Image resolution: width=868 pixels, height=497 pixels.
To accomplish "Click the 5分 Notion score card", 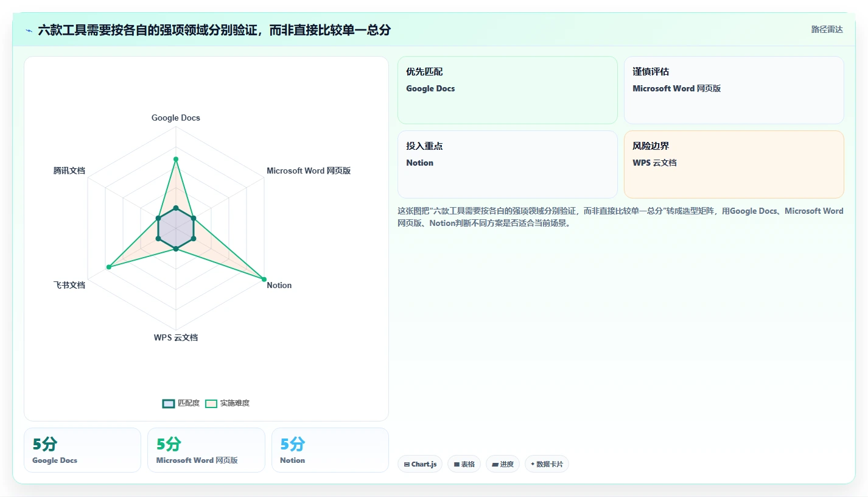I will pyautogui.click(x=330, y=450).
